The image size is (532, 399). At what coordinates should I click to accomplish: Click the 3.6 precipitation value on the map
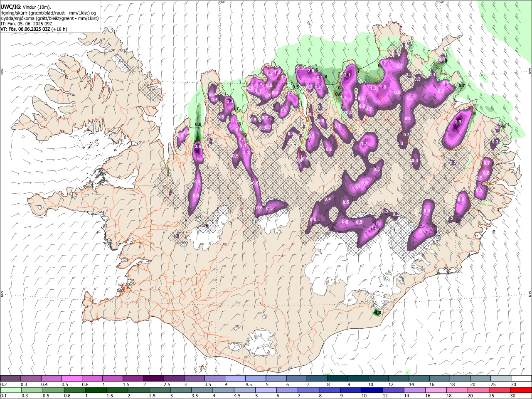[x=198, y=146]
